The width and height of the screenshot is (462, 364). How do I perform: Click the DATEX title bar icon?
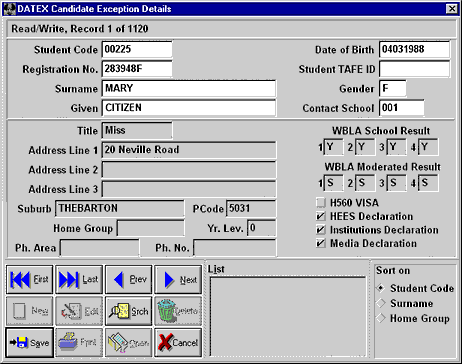point(9,9)
